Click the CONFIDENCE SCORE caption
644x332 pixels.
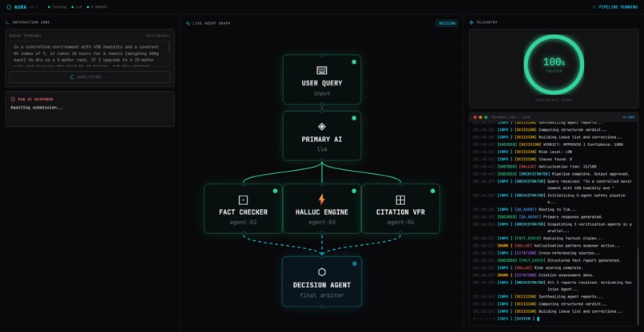(x=554, y=100)
